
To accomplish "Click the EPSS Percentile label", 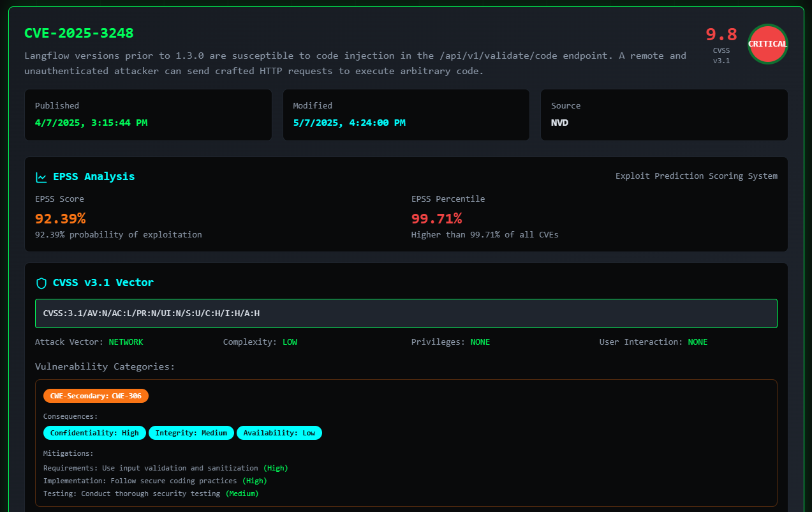I will (448, 199).
